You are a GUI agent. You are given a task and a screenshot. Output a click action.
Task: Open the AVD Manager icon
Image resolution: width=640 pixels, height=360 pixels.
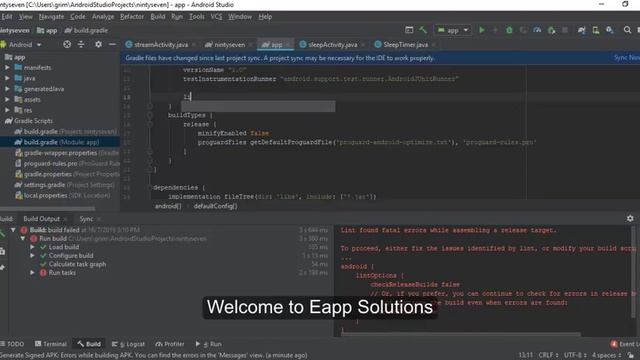click(x=596, y=30)
